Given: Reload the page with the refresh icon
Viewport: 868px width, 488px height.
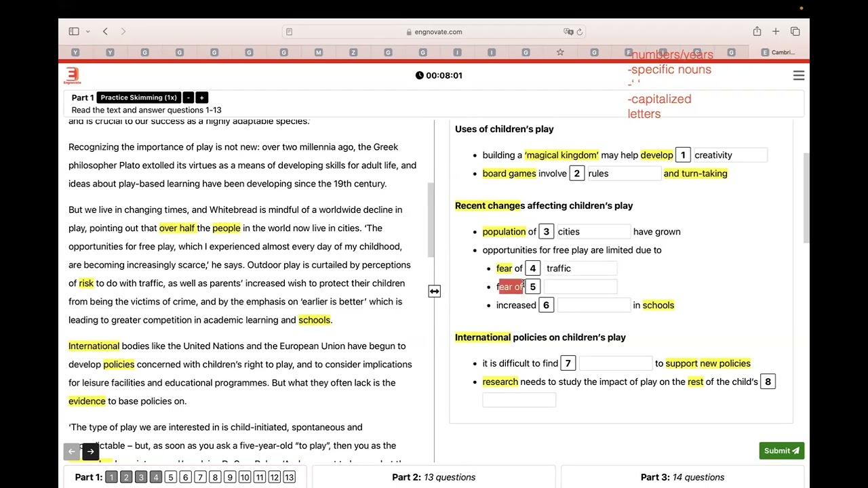Looking at the screenshot, I should [580, 32].
